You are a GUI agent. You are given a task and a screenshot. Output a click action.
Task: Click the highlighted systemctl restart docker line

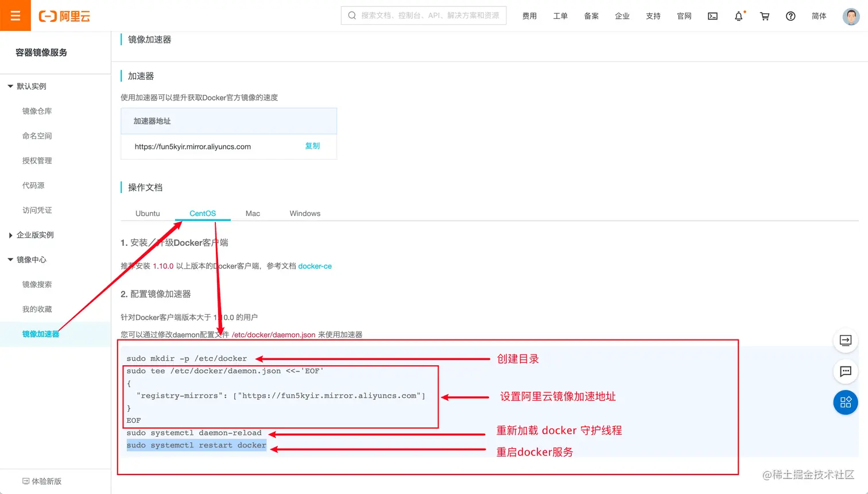pos(196,445)
